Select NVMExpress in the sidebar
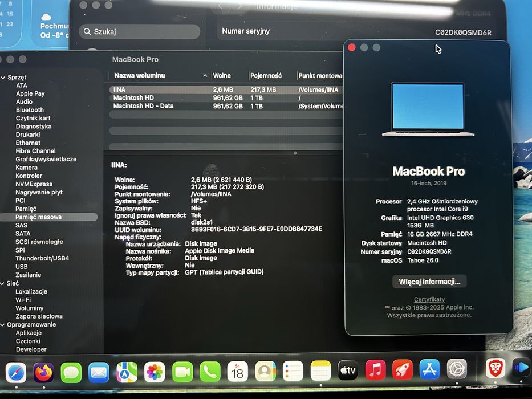532x399 pixels. click(34, 184)
